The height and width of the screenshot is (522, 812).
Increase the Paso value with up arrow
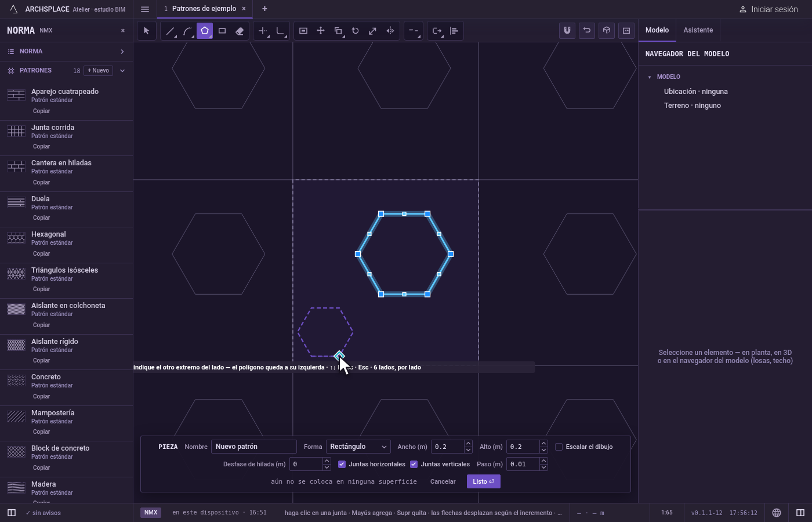543,461
